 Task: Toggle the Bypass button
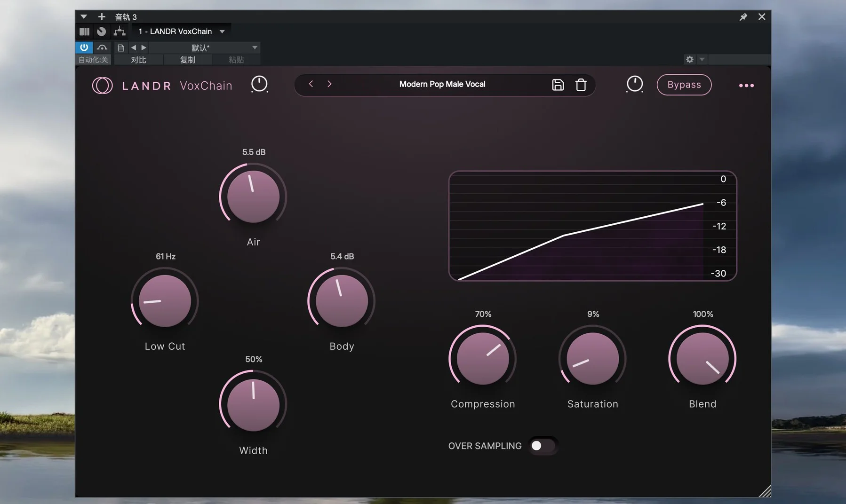tap(684, 85)
